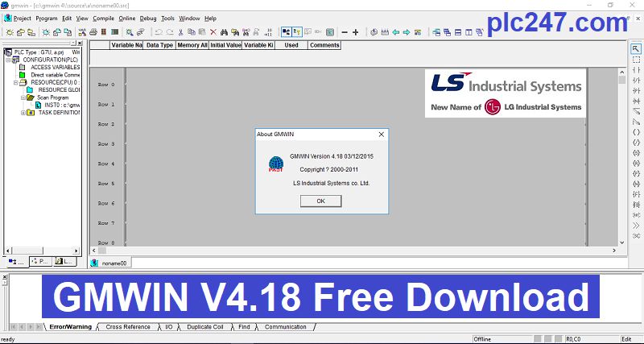The image size is (644, 344).
Task: Click the tile horizontally toolbar icon
Action: pos(458,32)
